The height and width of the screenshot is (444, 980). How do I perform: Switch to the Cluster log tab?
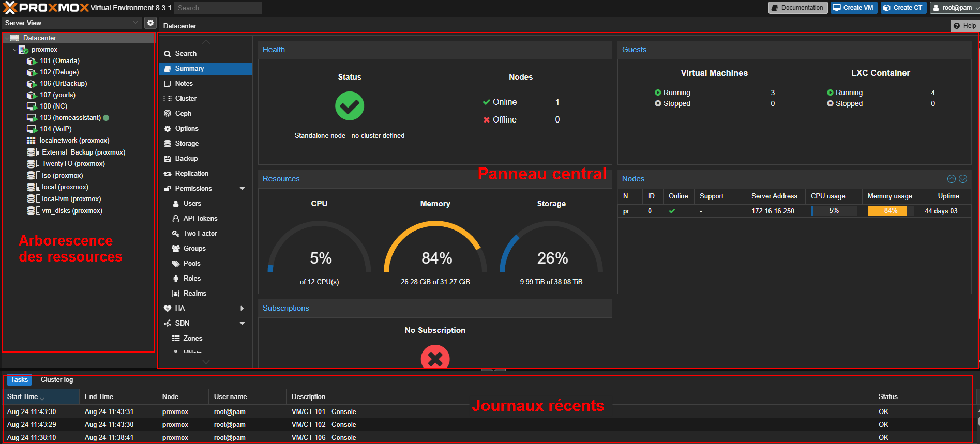pyautogui.click(x=57, y=380)
